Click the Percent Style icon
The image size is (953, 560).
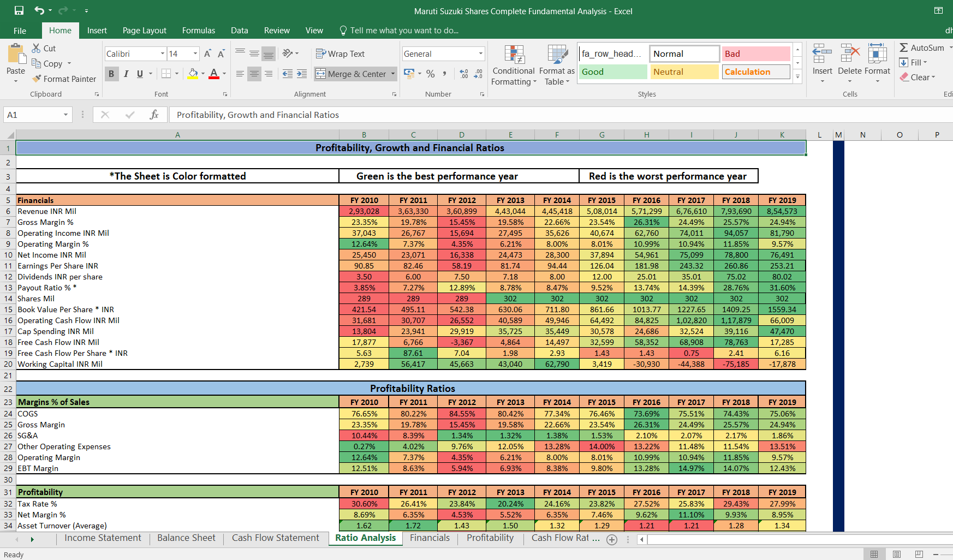(x=431, y=74)
